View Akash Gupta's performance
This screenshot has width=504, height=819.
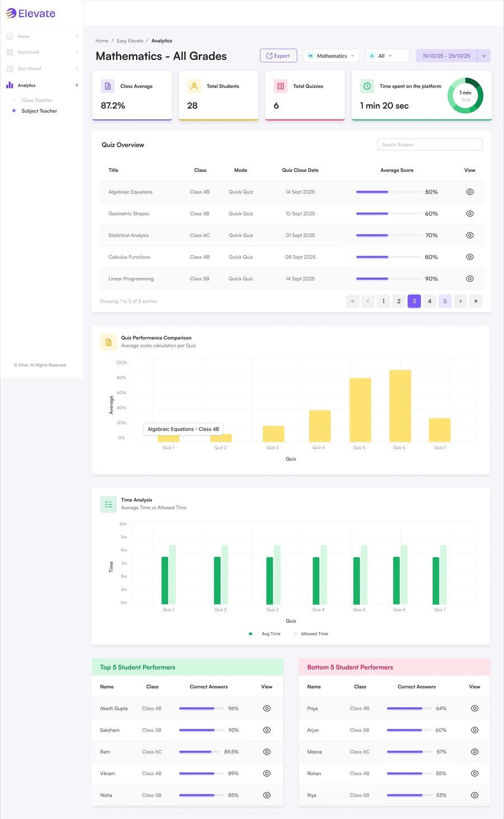(267, 709)
